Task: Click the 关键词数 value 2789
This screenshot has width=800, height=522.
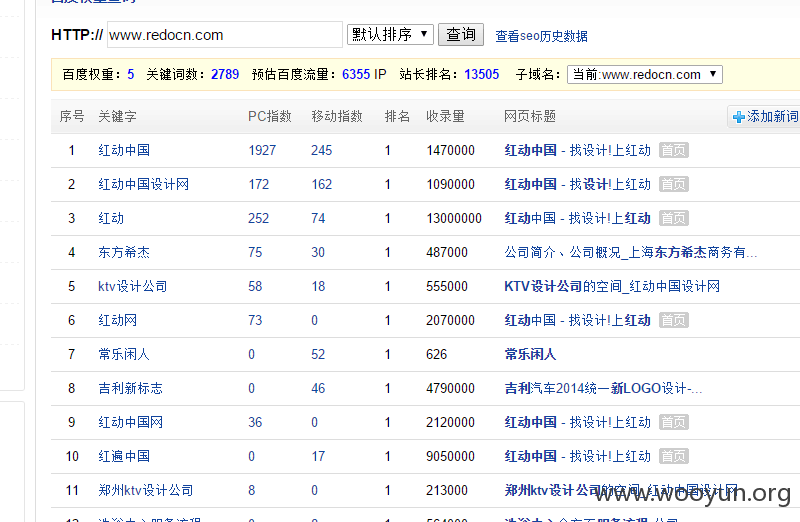Action: point(225,74)
